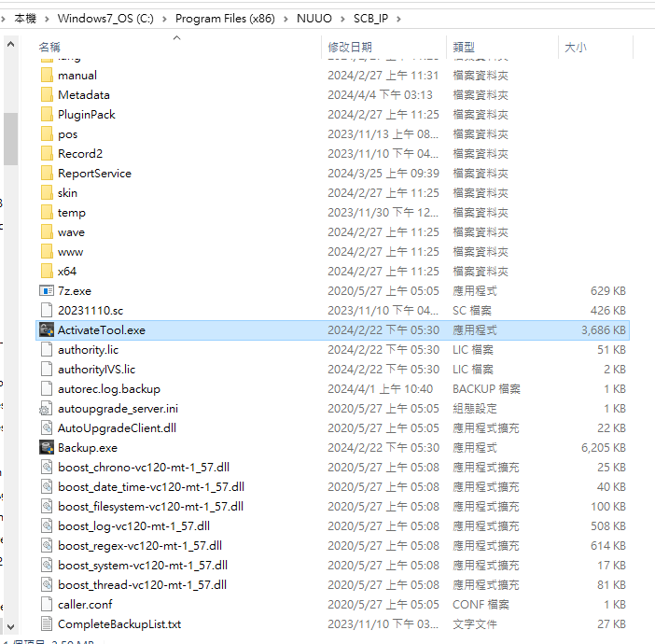Viewport: 655px width, 644px height.
Task: Select the CompleteBackupList.txt file name
Action: (119, 624)
